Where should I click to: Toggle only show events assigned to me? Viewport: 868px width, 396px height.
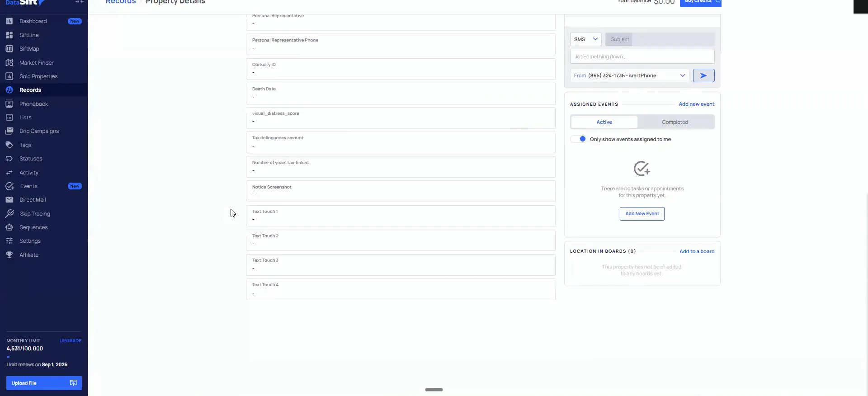click(x=579, y=139)
